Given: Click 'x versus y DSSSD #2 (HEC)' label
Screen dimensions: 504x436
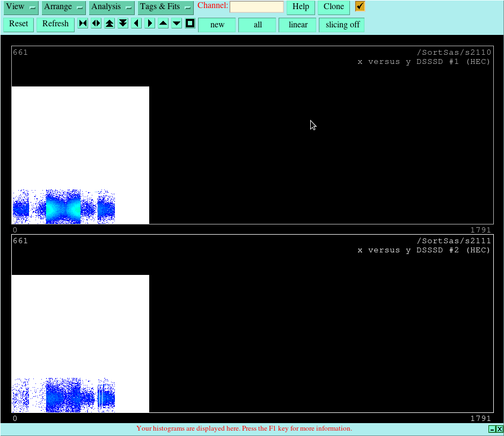Looking at the screenshot, I should point(423,250).
